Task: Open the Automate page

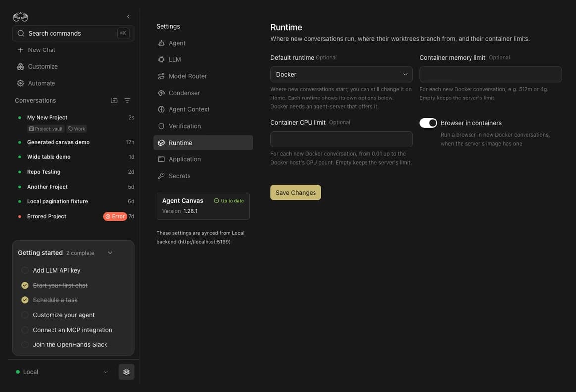Action: tap(73, 83)
